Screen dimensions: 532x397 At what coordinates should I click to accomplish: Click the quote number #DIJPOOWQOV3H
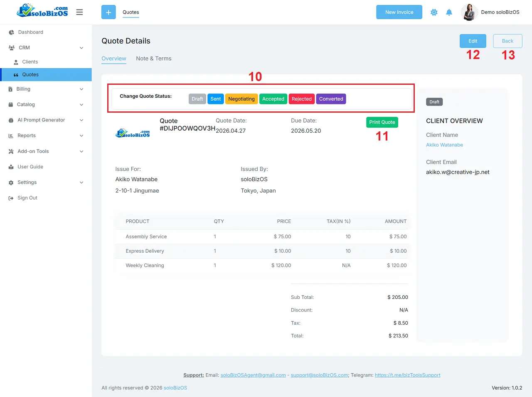click(187, 128)
